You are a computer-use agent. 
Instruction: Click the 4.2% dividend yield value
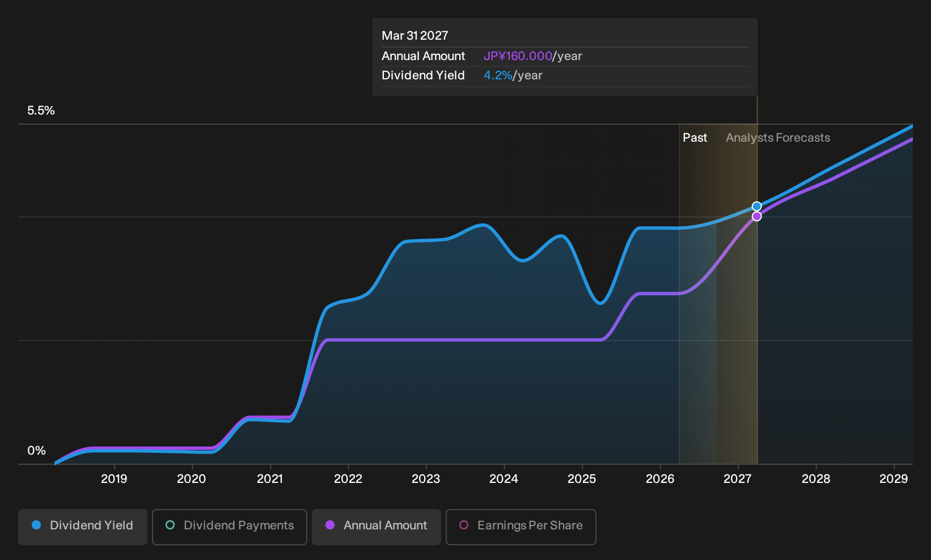click(x=498, y=75)
